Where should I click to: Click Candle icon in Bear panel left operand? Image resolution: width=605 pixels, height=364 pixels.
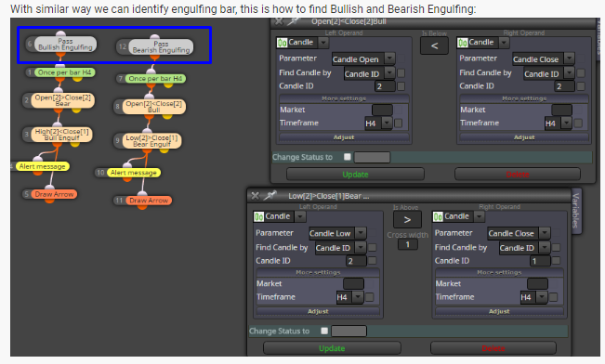[258, 216]
